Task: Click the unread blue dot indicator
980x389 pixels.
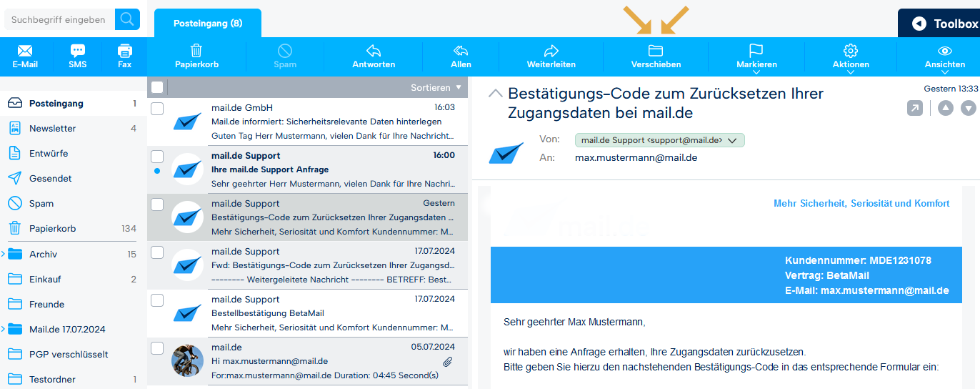Action: click(157, 172)
